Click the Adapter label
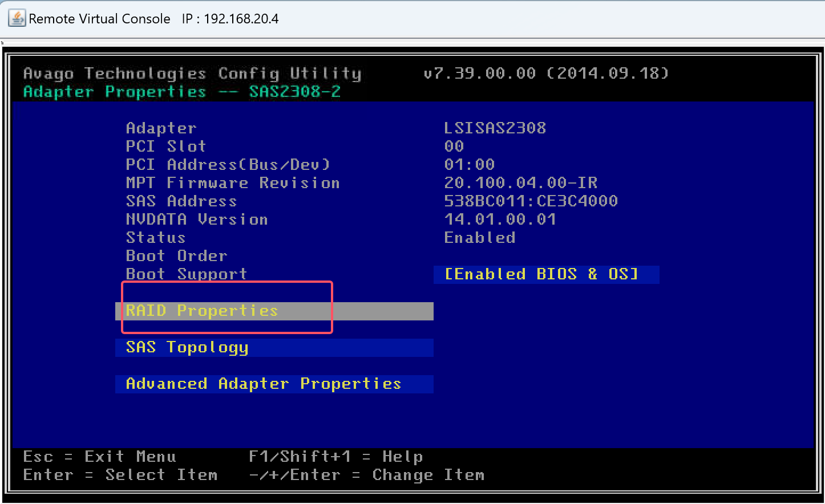 [161, 128]
